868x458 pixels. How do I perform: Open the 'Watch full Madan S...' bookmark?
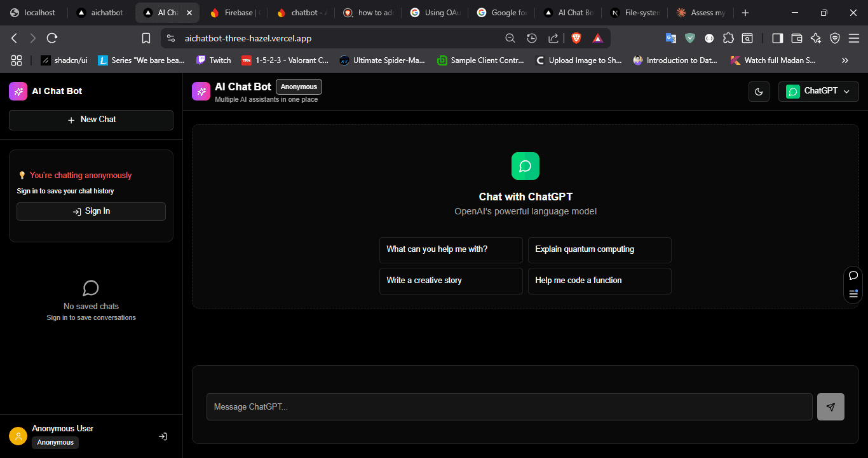[773, 60]
